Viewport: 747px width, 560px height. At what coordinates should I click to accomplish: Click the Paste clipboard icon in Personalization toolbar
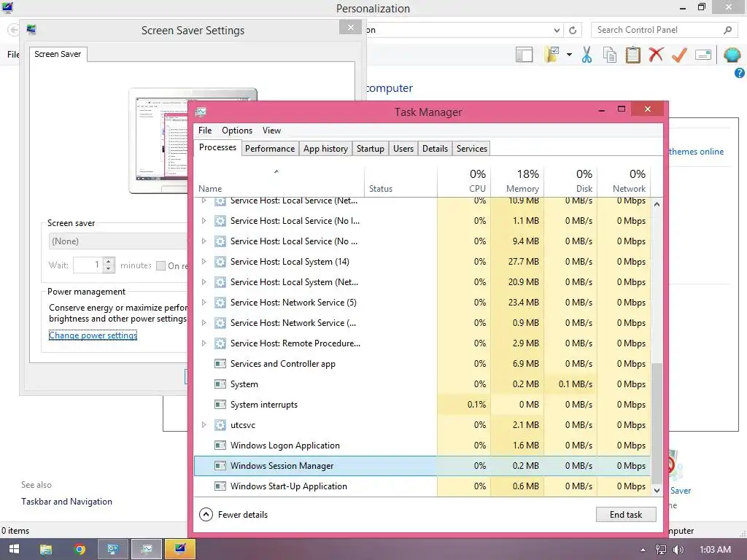632,55
